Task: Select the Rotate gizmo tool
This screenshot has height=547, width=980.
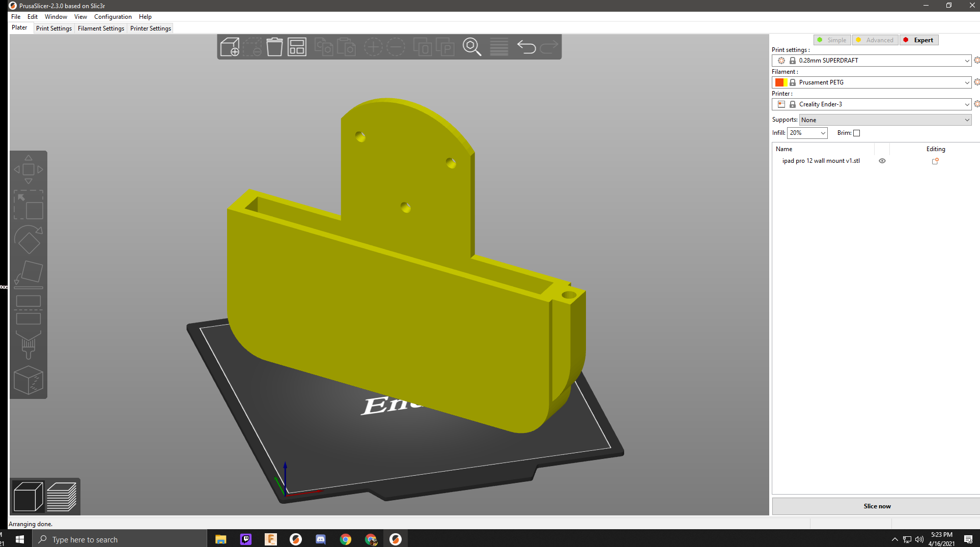Action: coord(29,240)
